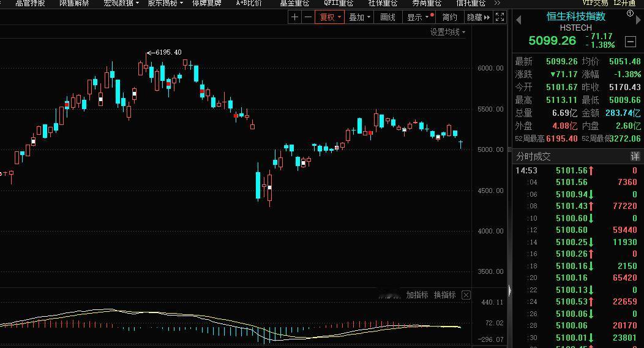This screenshot has height=348, width=644.
Task: Click the latest candlestick near 5000
Action: 461,144
